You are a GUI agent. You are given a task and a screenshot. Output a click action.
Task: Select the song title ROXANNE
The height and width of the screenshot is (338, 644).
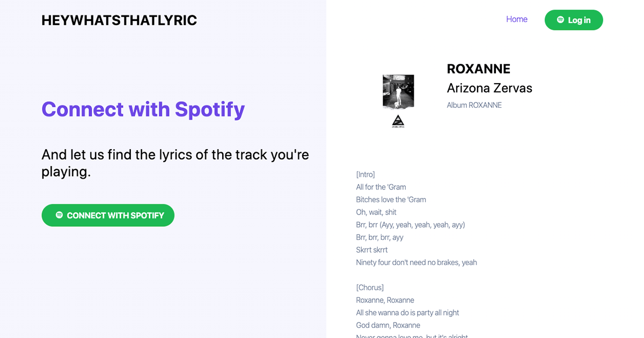coord(478,69)
